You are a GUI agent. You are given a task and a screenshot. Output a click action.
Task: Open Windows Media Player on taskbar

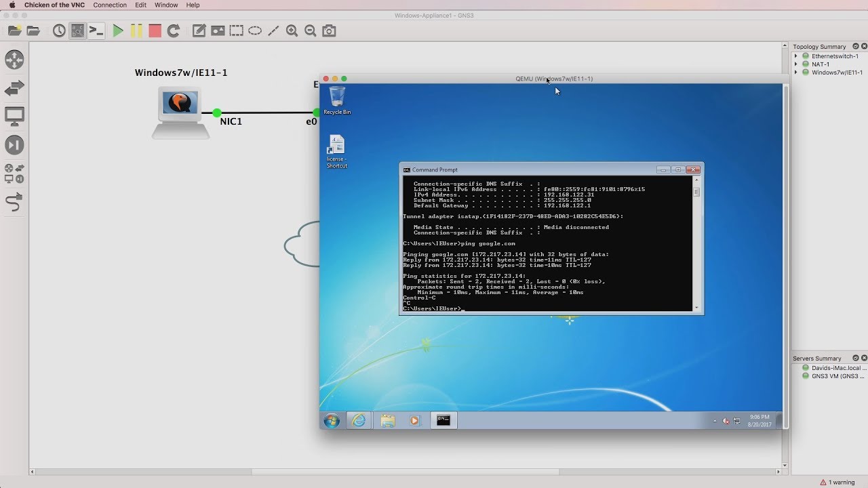pos(415,421)
